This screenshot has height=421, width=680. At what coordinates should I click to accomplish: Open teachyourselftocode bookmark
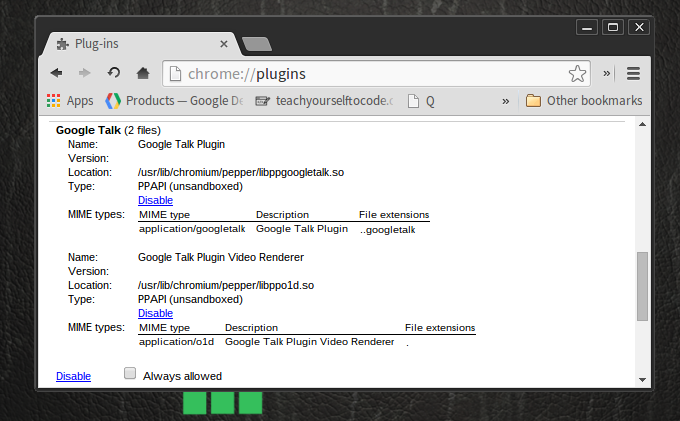pos(324,101)
